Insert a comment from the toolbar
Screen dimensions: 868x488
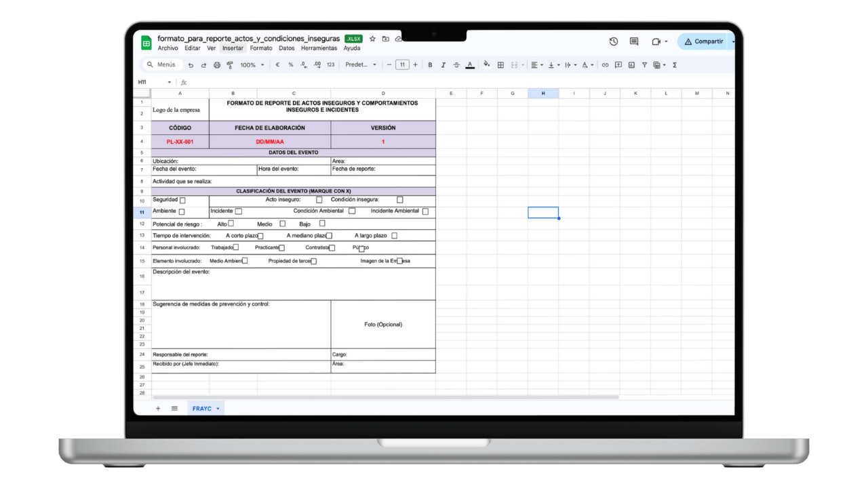tap(619, 64)
